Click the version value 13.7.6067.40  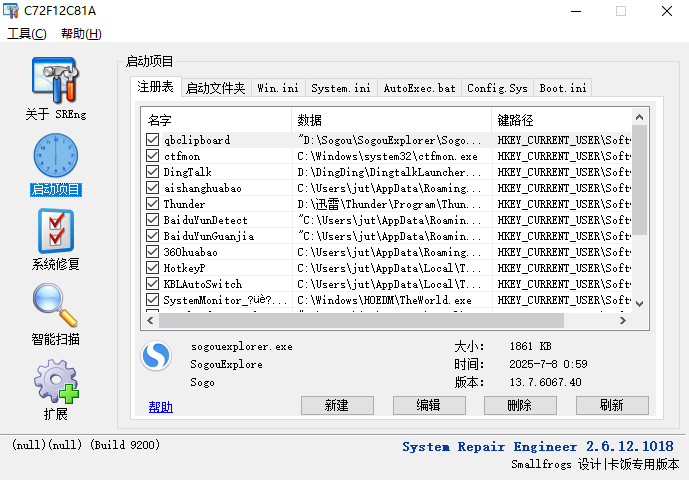545,382
